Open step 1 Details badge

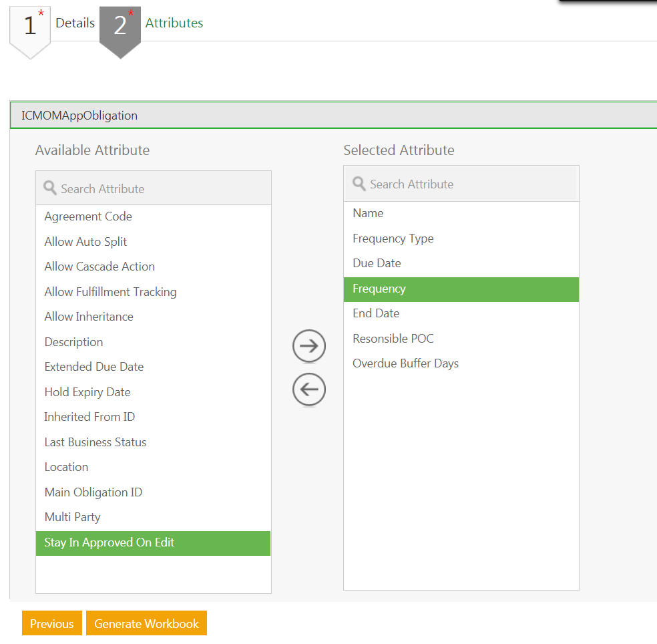point(30,28)
